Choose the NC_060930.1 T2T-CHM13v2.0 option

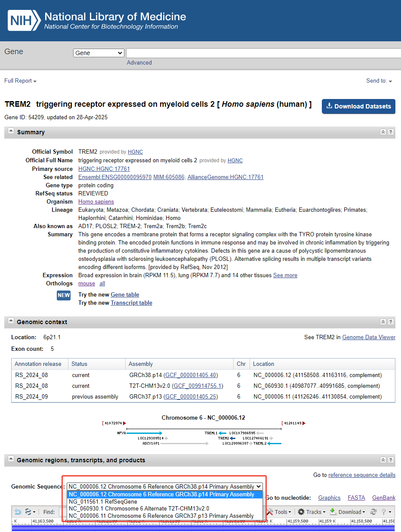tap(139, 509)
